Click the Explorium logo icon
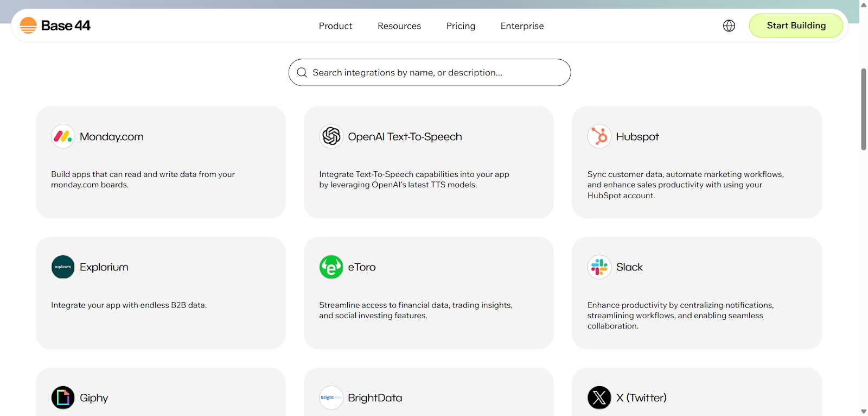This screenshot has height=416, width=868. (x=63, y=267)
